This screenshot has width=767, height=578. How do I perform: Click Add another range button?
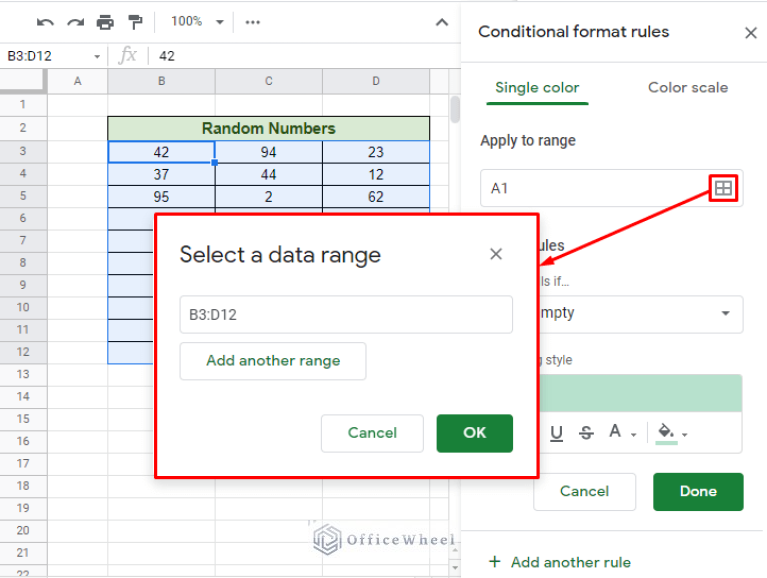[x=273, y=361]
